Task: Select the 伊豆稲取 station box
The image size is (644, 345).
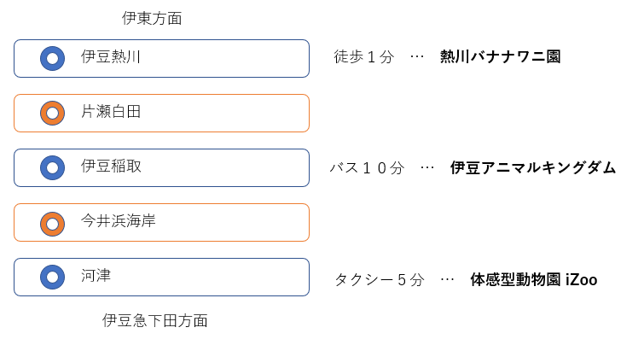Action: (161, 167)
